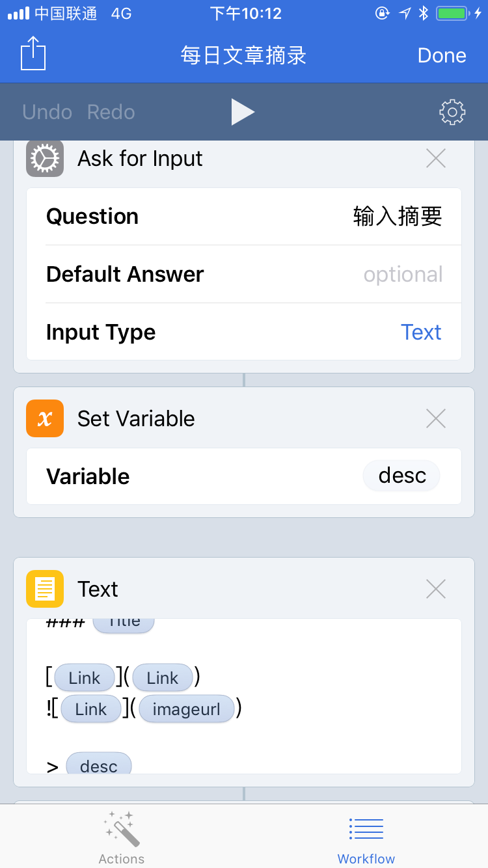The image size is (488, 868).
Task: Undo the last change
Action: click(47, 112)
